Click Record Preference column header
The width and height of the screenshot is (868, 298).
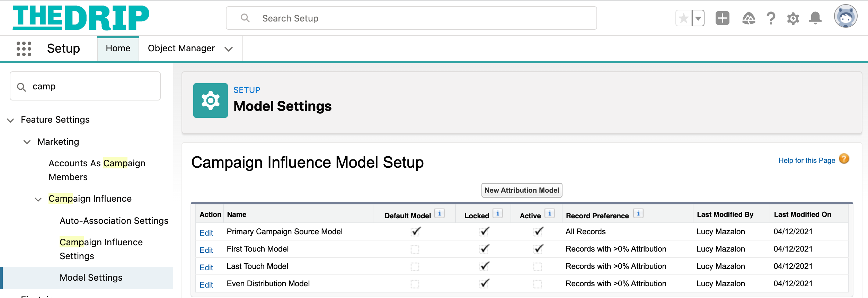pyautogui.click(x=597, y=216)
